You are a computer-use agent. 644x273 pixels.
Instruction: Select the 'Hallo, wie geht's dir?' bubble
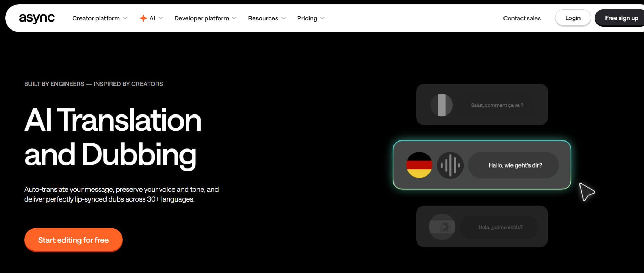[x=514, y=165]
